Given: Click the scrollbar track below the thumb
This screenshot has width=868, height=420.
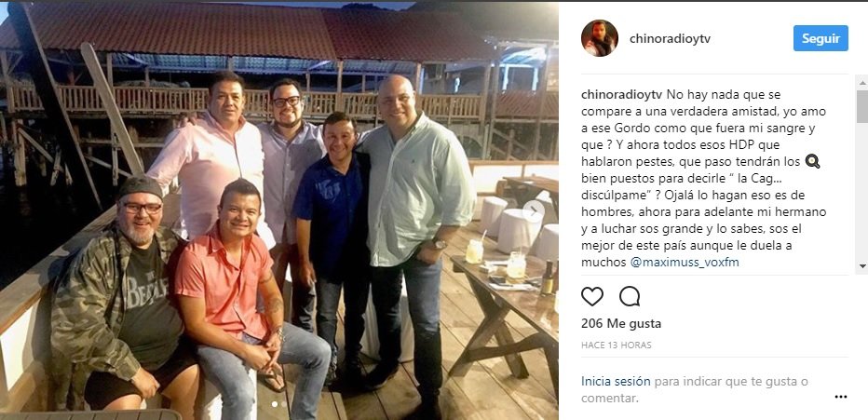Looking at the screenshot, I should point(861,192).
